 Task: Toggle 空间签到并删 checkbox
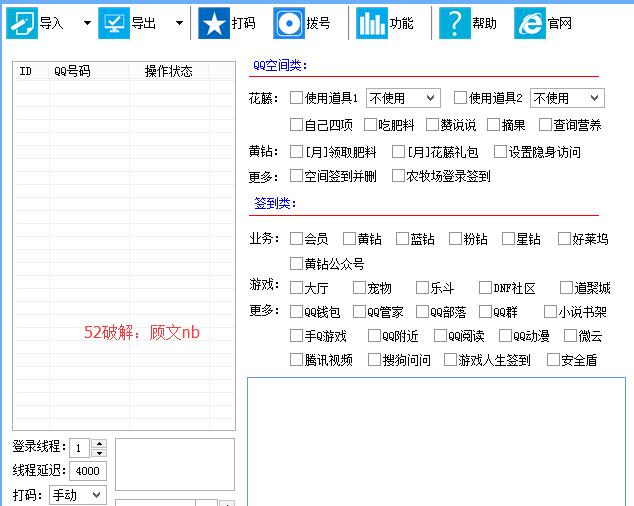pyautogui.click(x=296, y=176)
